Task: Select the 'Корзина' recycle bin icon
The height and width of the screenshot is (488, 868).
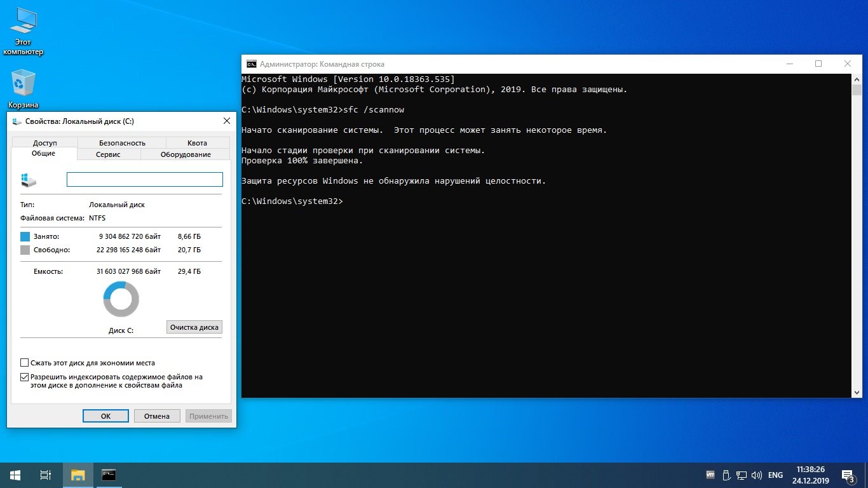Action: [24, 89]
